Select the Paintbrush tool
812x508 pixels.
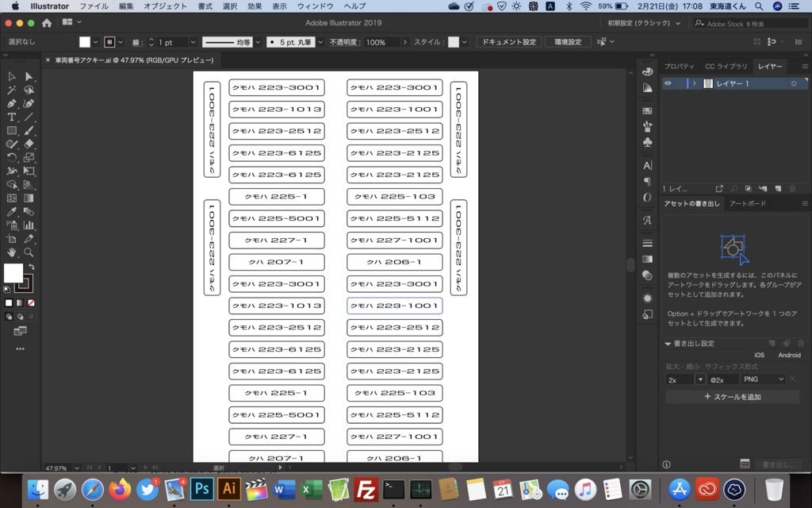pyautogui.click(x=29, y=131)
